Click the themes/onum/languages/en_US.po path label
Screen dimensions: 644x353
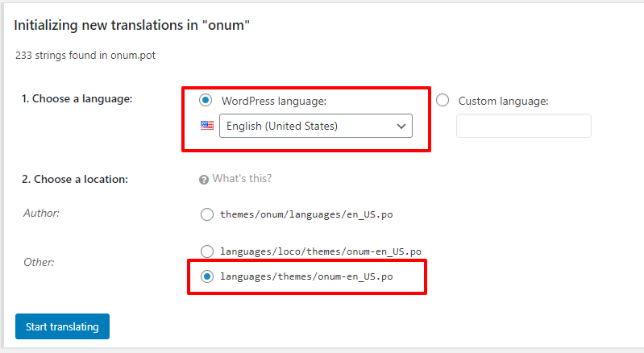(306, 214)
